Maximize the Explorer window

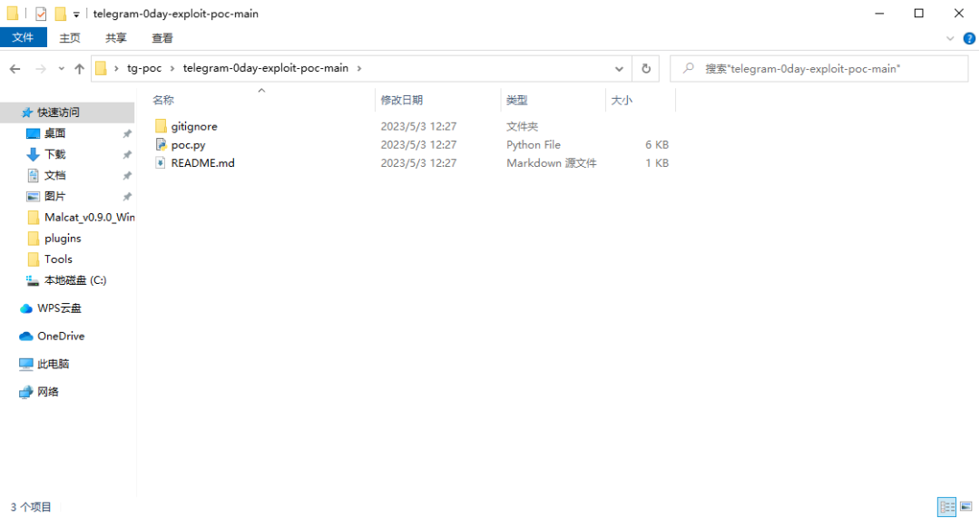tap(918, 13)
